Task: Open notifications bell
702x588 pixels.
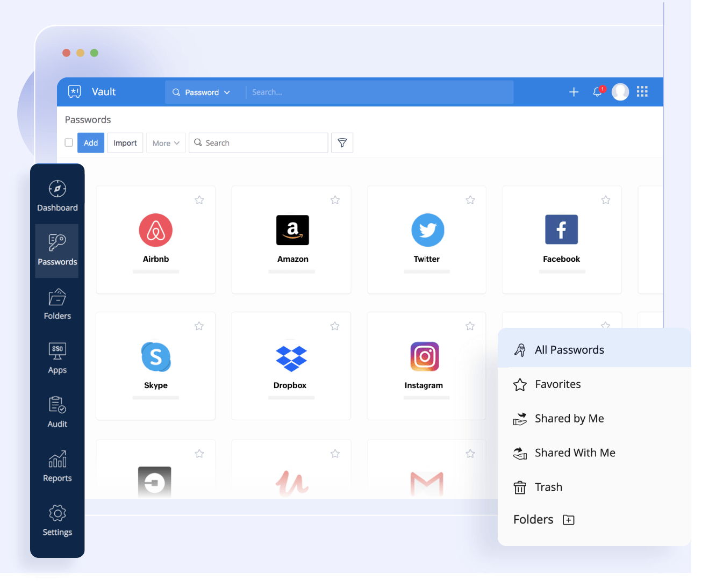Action: (597, 92)
